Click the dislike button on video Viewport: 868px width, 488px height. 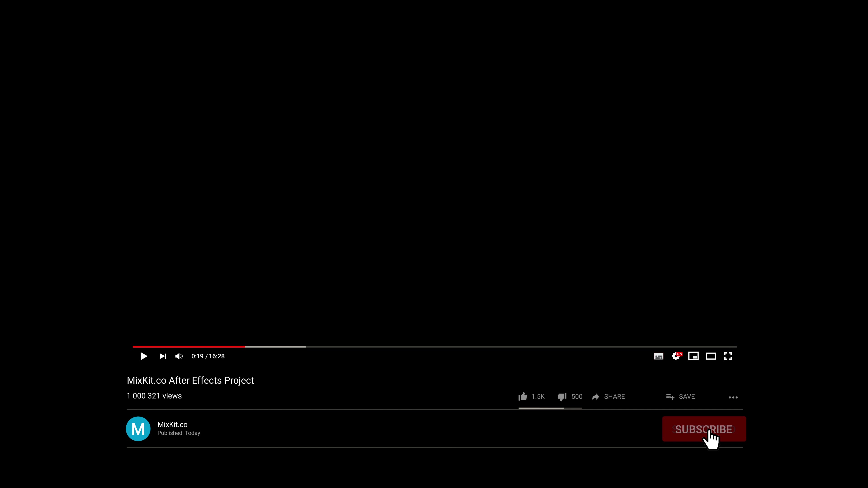tap(561, 396)
